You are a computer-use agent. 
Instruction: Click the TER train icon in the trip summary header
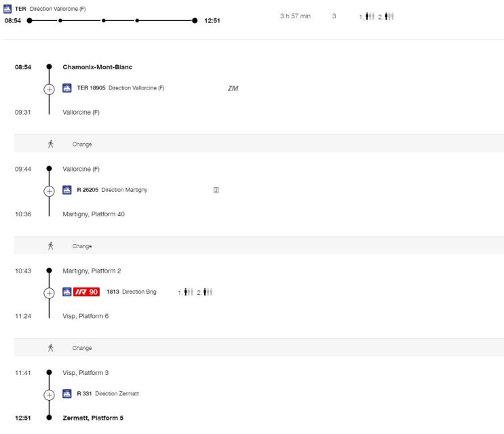click(x=8, y=9)
